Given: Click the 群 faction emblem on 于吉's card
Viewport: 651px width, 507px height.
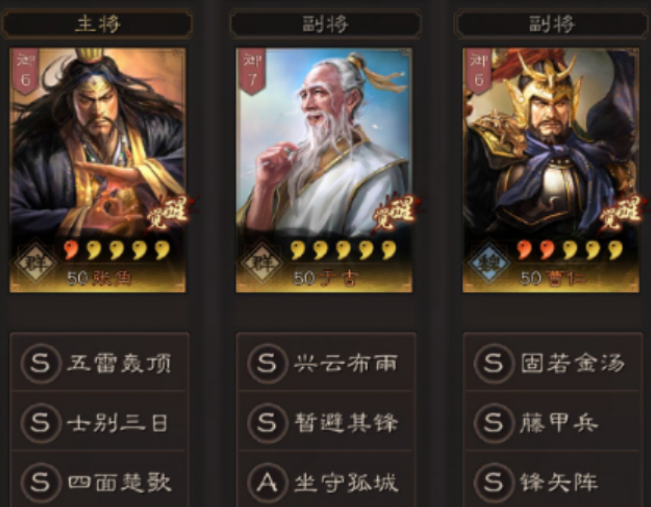Looking at the screenshot, I should point(262,263).
